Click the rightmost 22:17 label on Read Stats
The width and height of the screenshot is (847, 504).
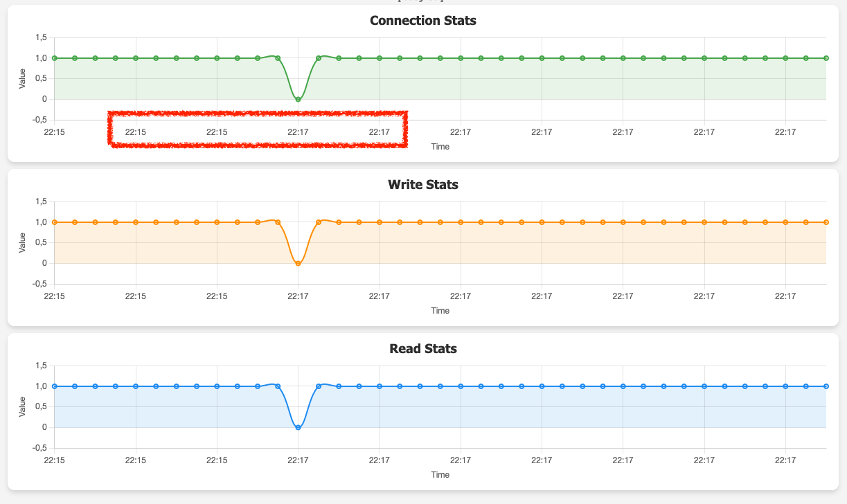pos(785,460)
